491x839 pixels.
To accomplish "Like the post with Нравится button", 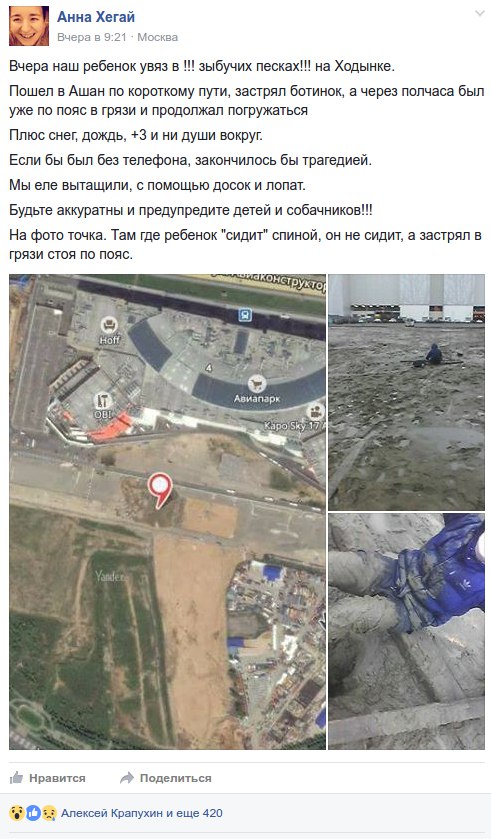I will [x=47, y=778].
